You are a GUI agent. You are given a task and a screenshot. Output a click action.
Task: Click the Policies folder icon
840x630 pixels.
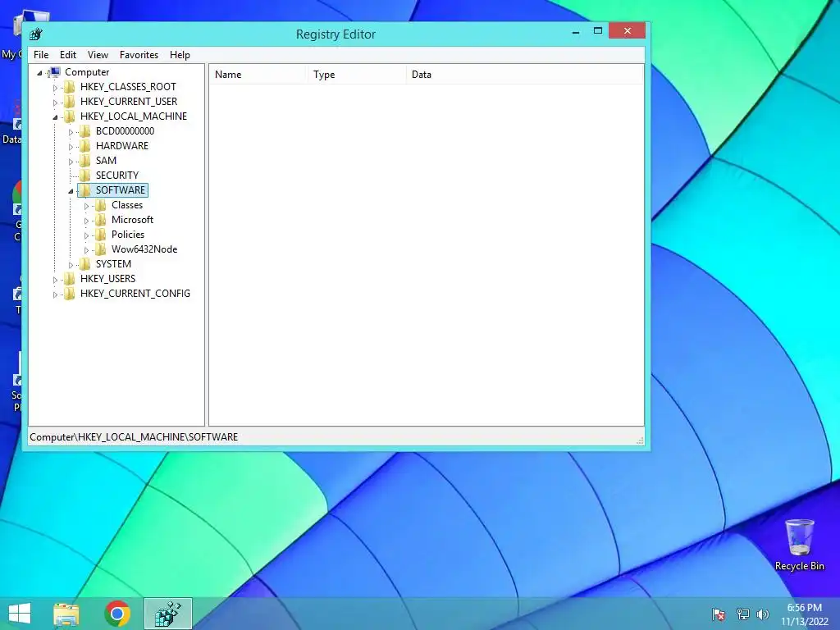100,234
